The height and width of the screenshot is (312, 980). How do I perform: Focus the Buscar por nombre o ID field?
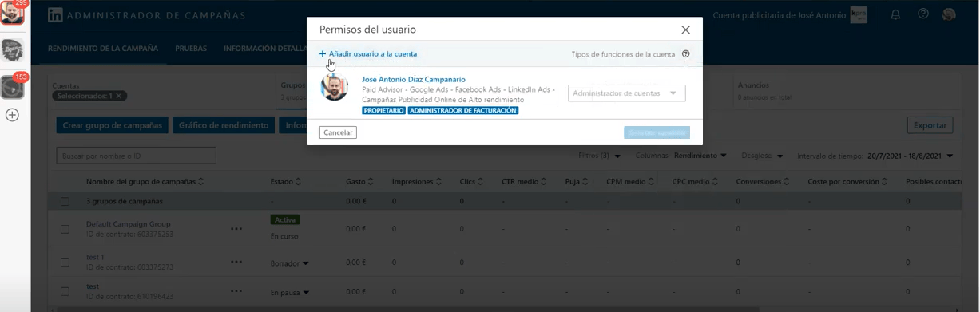point(136,156)
